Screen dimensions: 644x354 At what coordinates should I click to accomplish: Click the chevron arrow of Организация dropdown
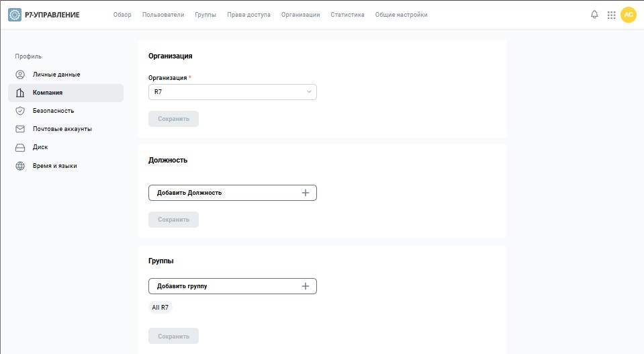[x=309, y=91]
